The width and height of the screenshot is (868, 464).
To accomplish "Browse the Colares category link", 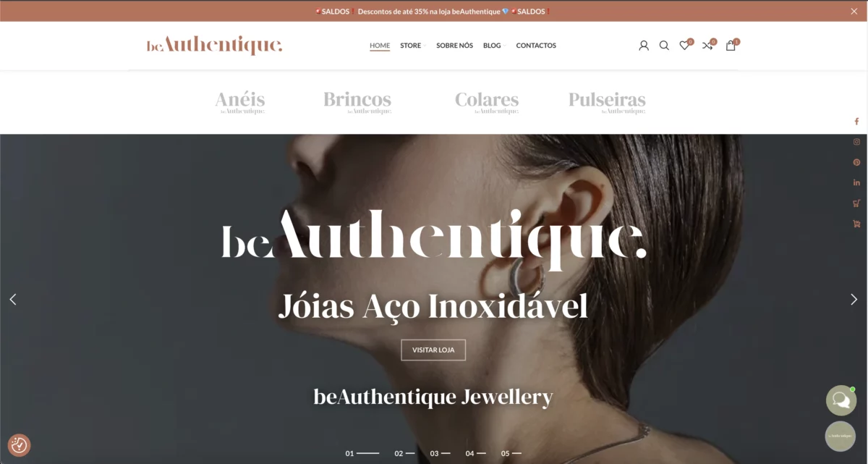I will point(487,102).
